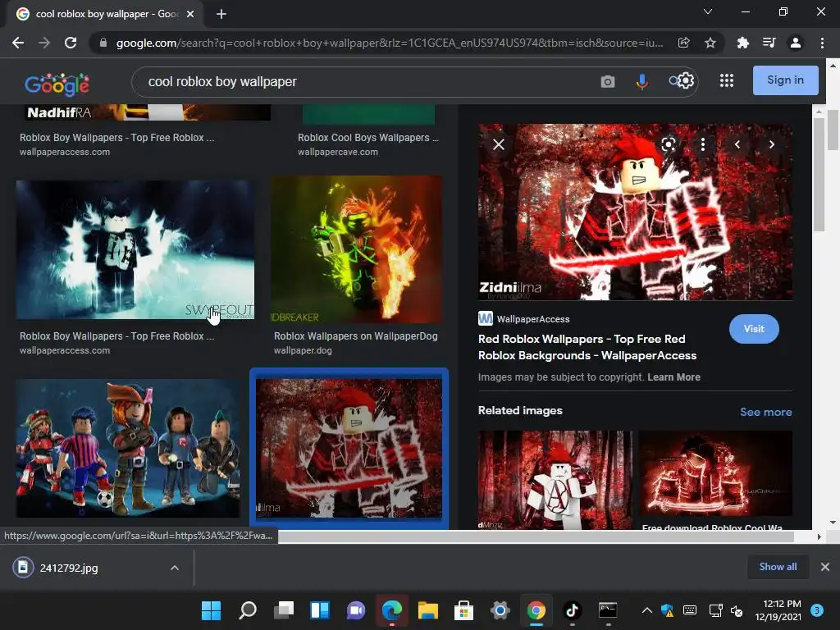Viewport: 840px width, 630px height.
Task: Open the Extensions puzzle icon
Action: pos(742,43)
